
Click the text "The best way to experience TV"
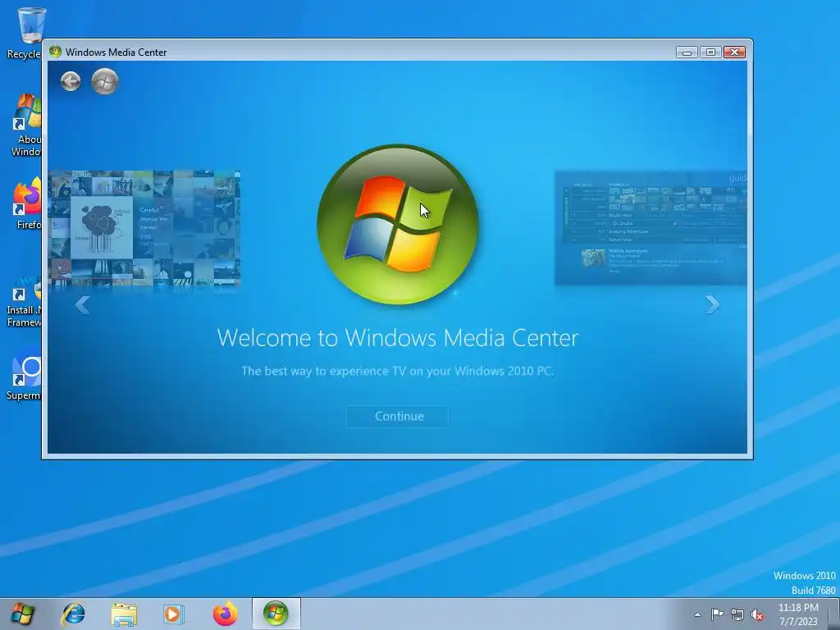pos(323,371)
